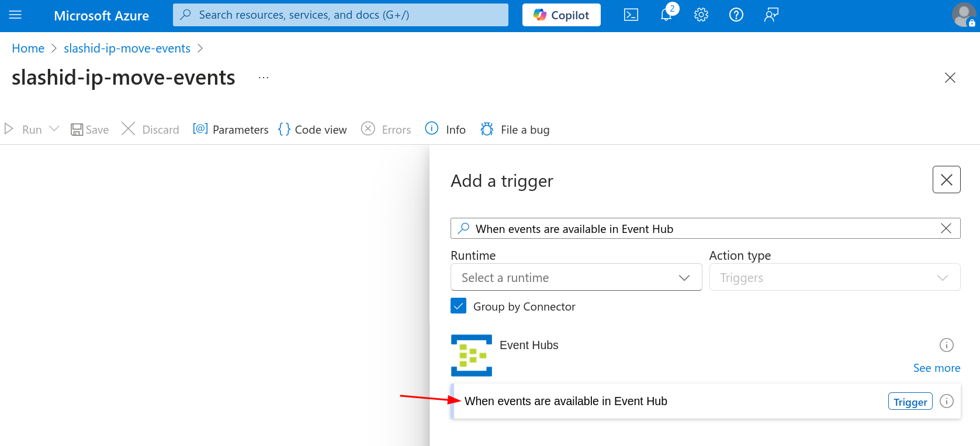Select When events are available in Event Hub
This screenshot has width=980, height=446.
[705, 401]
